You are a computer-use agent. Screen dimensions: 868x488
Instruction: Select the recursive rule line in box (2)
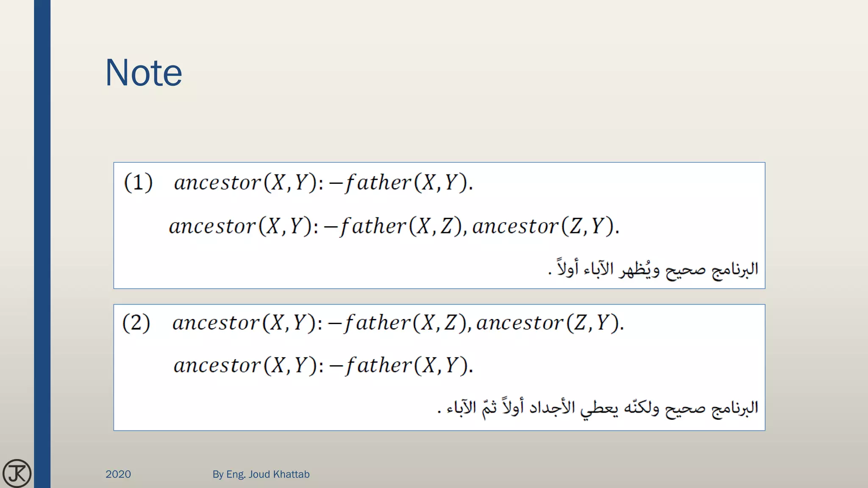(x=398, y=323)
